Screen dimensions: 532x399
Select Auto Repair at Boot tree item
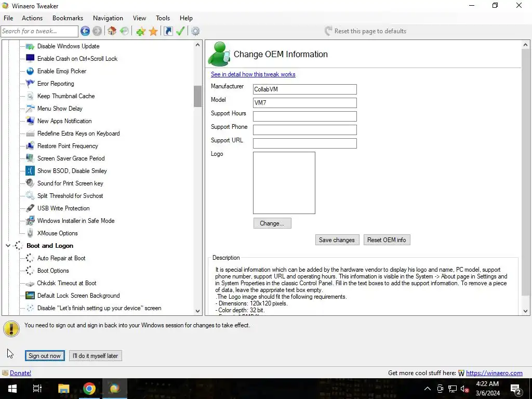pos(61,258)
